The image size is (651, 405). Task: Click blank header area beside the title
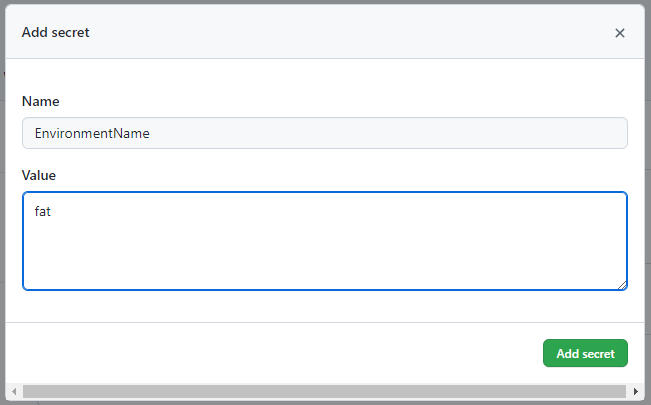[350, 32]
